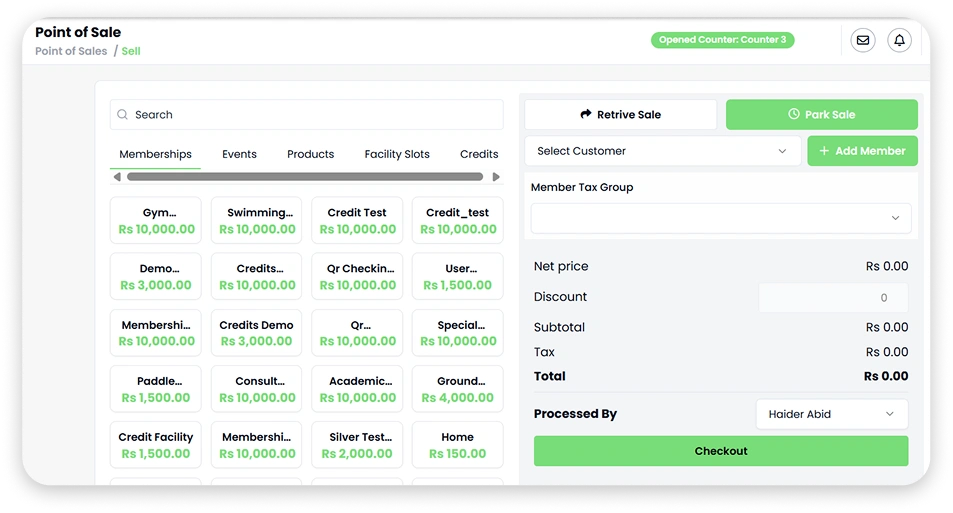Screen dimensions: 953x513
Task: Click the Total amount Rs 0.00
Action: pyautogui.click(x=886, y=376)
